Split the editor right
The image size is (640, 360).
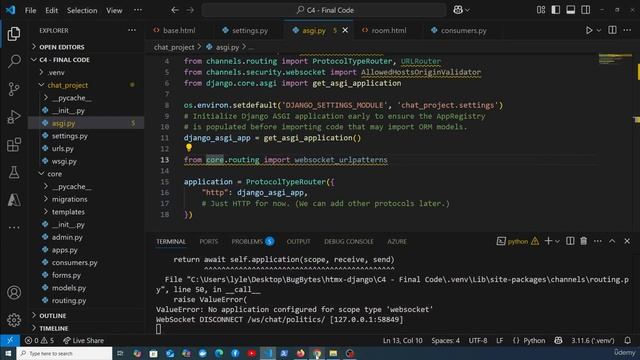612,30
